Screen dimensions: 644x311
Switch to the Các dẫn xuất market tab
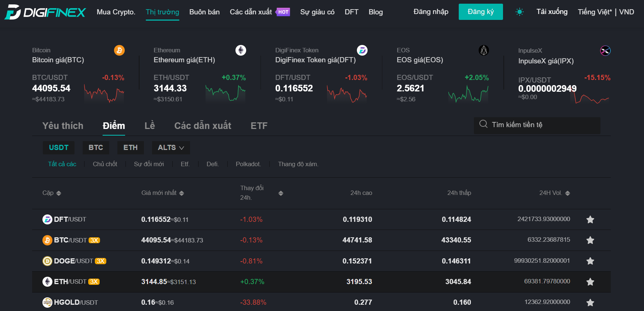tap(203, 126)
